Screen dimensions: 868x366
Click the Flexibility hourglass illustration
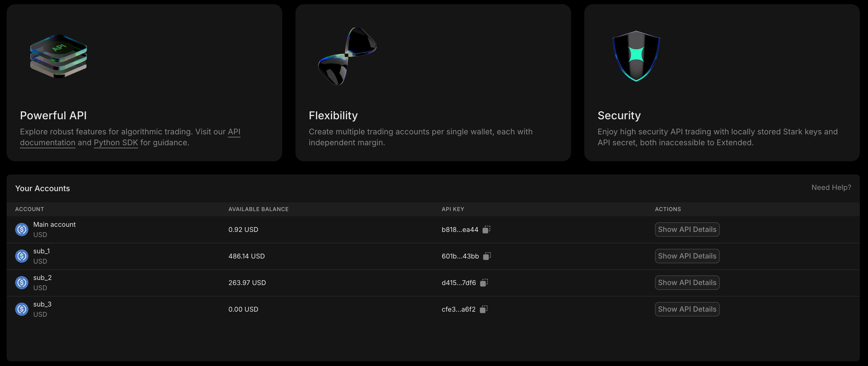click(347, 56)
